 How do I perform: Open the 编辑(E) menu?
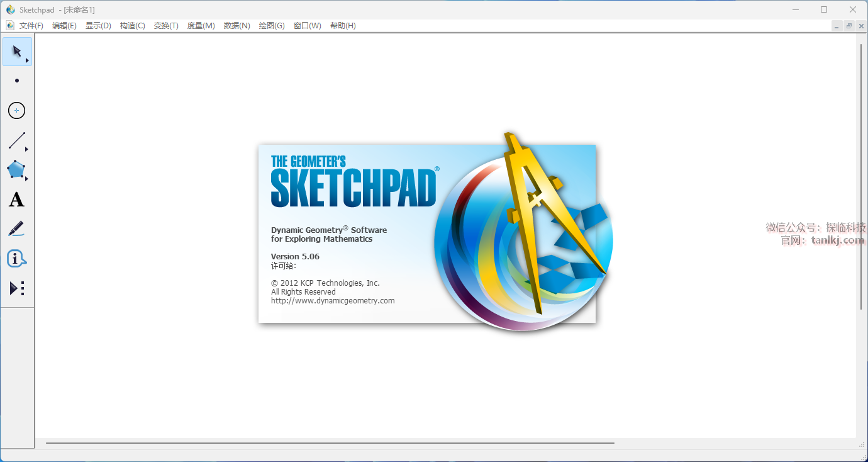coord(64,26)
